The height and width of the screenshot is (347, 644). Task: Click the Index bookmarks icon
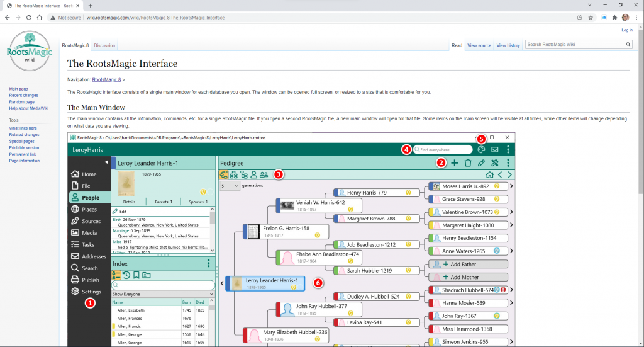(x=136, y=275)
